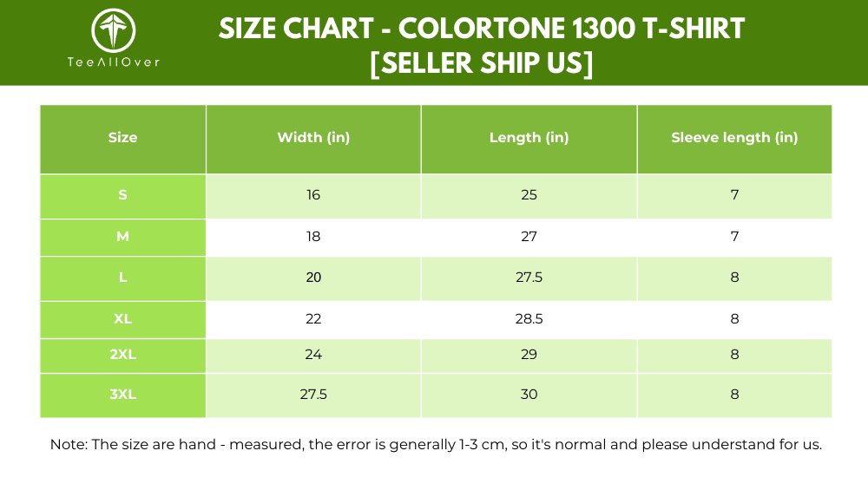Screen dimensions: 868x477
Task: Click the S size row label
Action: tap(122, 195)
